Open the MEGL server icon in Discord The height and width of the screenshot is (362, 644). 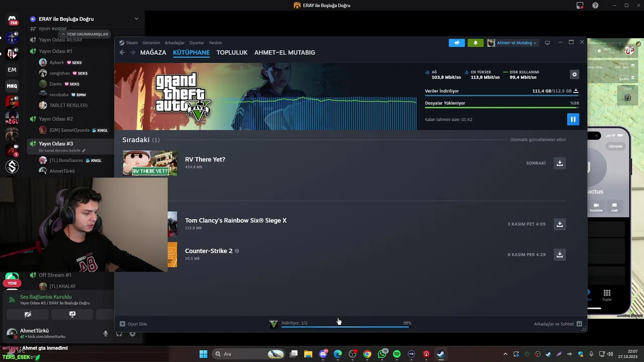(12, 119)
